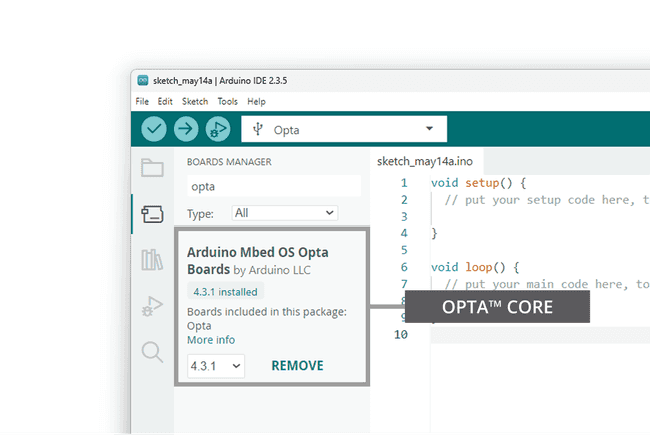Switch to the sketch_may14a.ino tab
The height and width of the screenshot is (435, 650).
pos(424,160)
